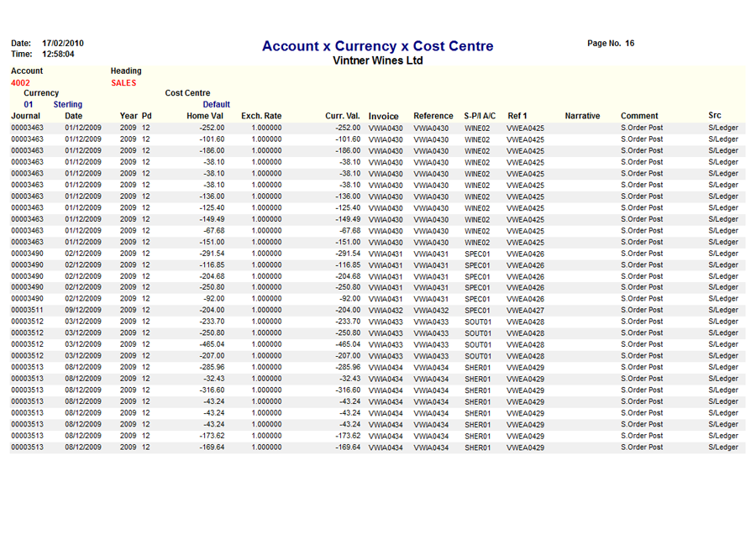Click home value -116.85
This screenshot has width=756, height=534.
[212, 265]
